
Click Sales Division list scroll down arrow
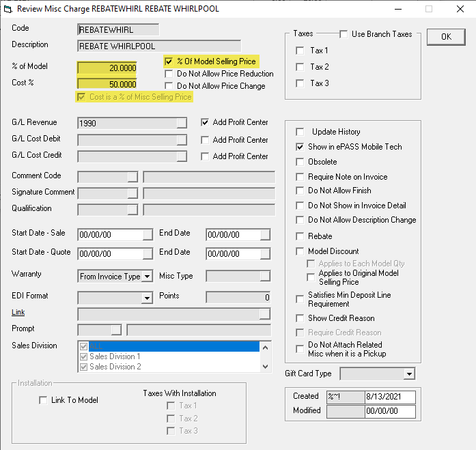[266, 367]
